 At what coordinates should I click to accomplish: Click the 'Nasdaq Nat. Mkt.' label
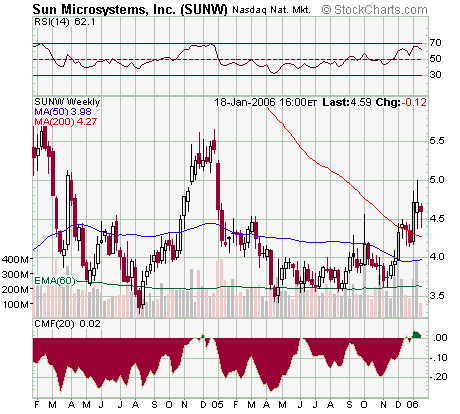(x=271, y=10)
